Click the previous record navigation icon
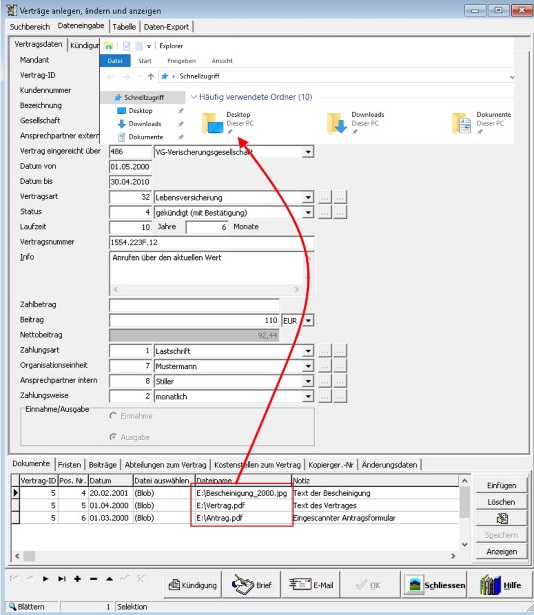Viewport: 534px width, 615px height. pyautogui.click(x=30, y=579)
